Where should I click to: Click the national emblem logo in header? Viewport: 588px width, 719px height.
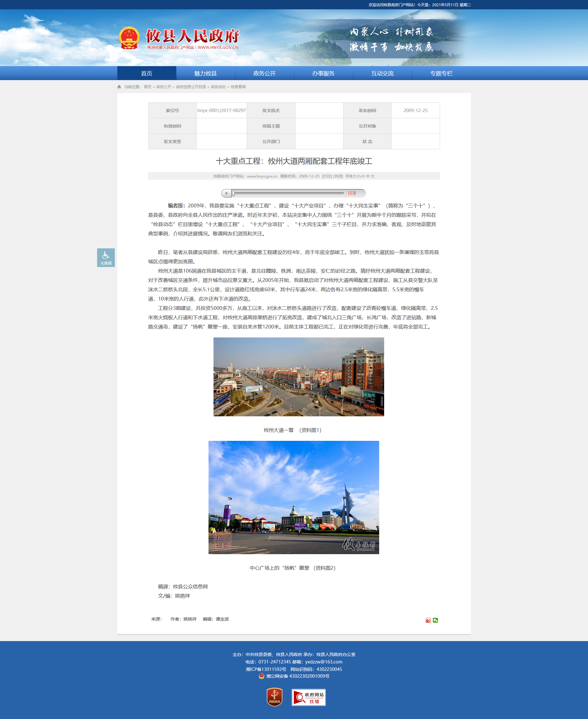[x=129, y=38]
